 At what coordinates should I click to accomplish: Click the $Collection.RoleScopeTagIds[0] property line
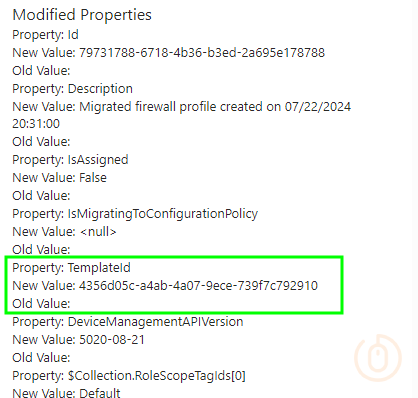pos(129,376)
